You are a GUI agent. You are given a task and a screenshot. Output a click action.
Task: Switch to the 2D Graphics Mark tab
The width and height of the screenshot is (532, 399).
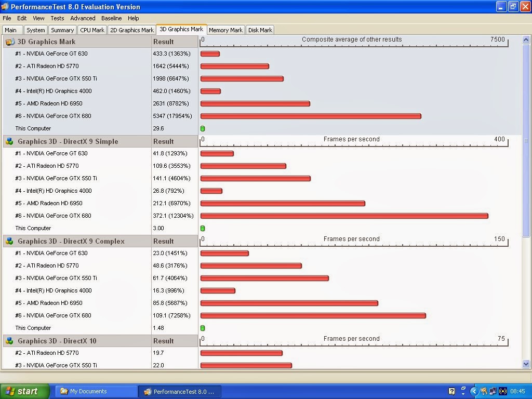click(131, 30)
